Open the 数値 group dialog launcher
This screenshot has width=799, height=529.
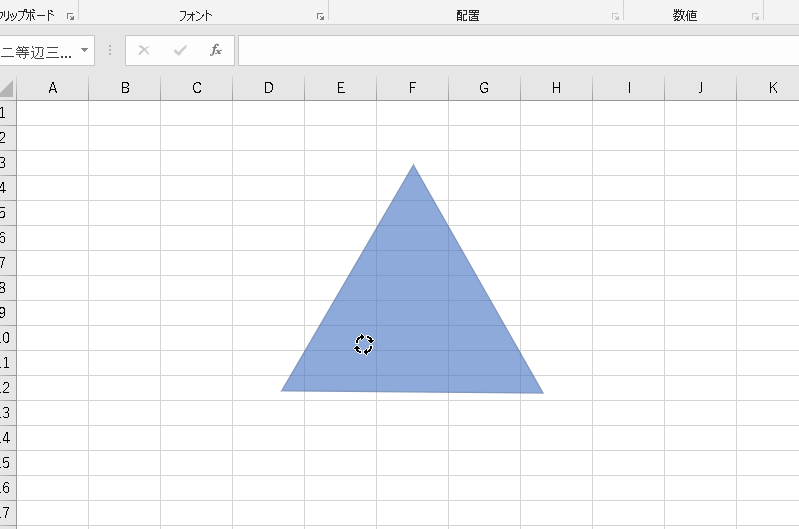(x=755, y=17)
